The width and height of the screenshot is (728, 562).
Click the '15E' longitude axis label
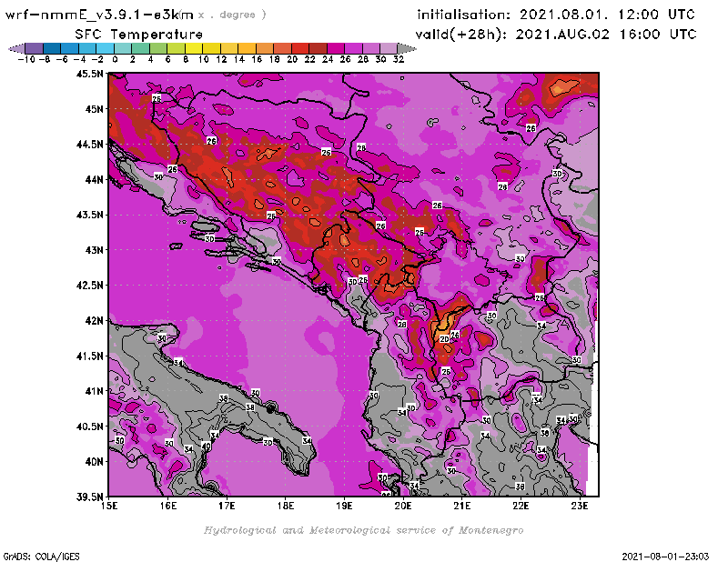point(109,506)
